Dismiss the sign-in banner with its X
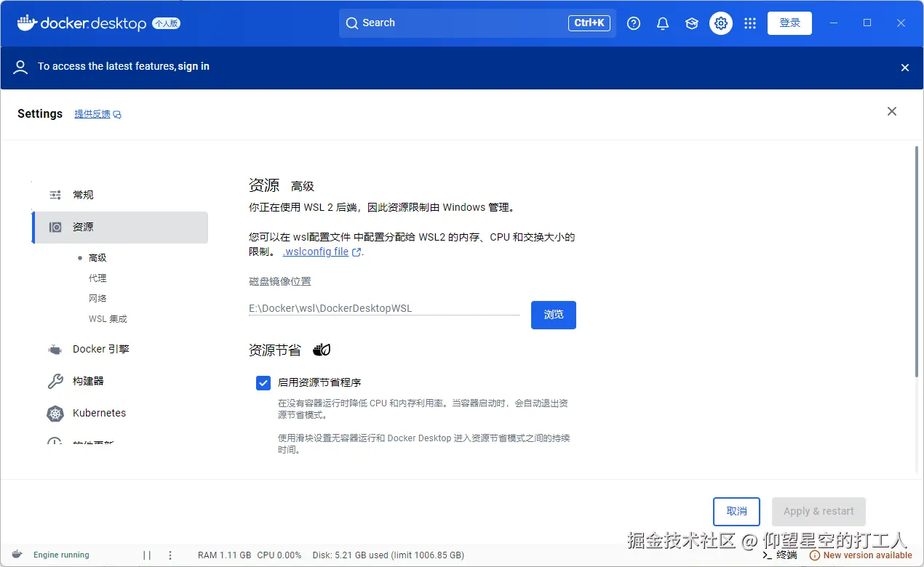The width and height of the screenshot is (924, 567). click(905, 68)
